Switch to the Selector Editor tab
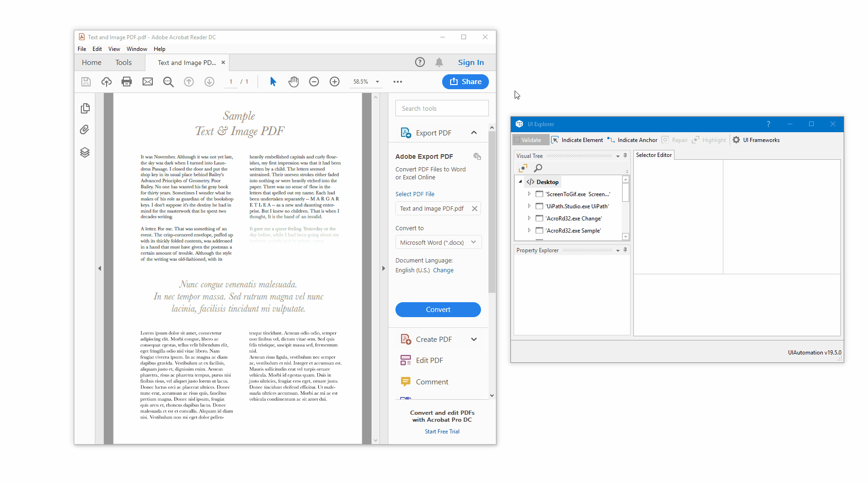The height and width of the screenshot is (482, 868). [x=653, y=155]
